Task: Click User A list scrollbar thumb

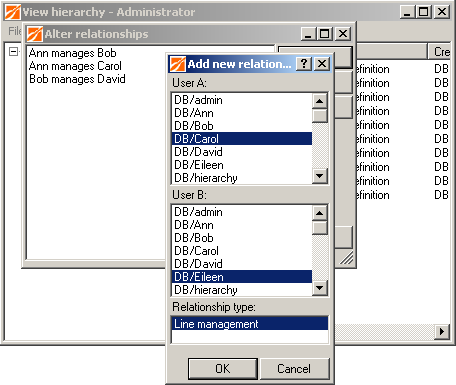Action: [x=320, y=116]
